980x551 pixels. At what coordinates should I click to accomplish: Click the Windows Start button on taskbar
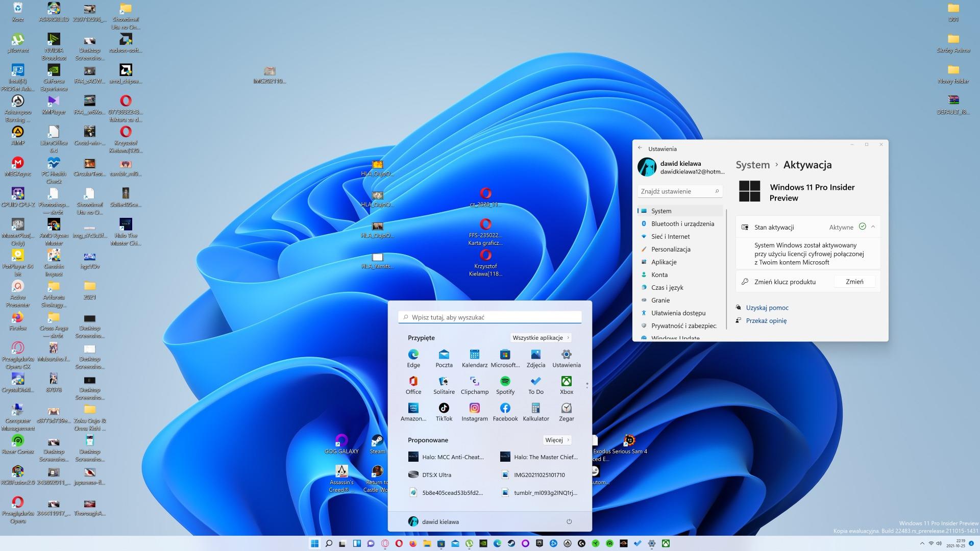coord(314,543)
